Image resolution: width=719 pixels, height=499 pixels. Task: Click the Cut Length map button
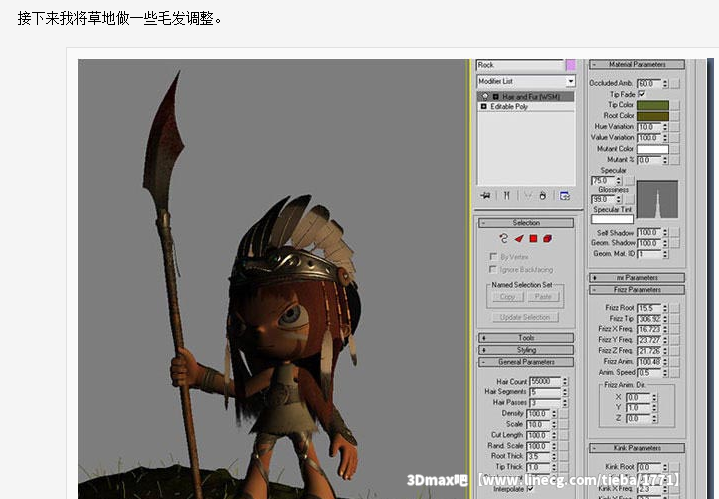(x=564, y=435)
